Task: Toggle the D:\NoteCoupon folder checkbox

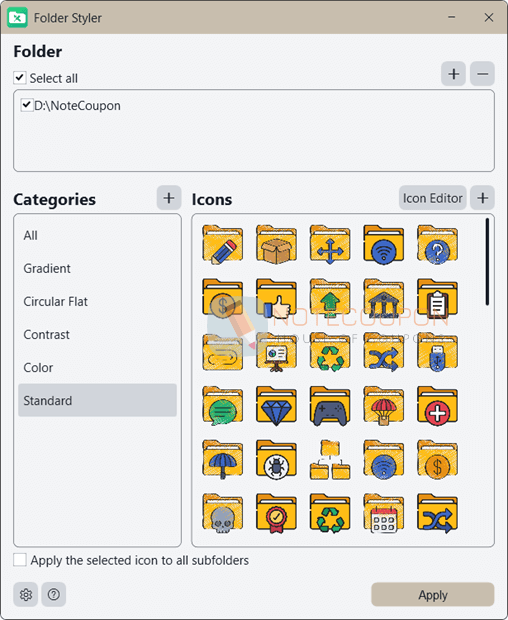Action: point(26,105)
